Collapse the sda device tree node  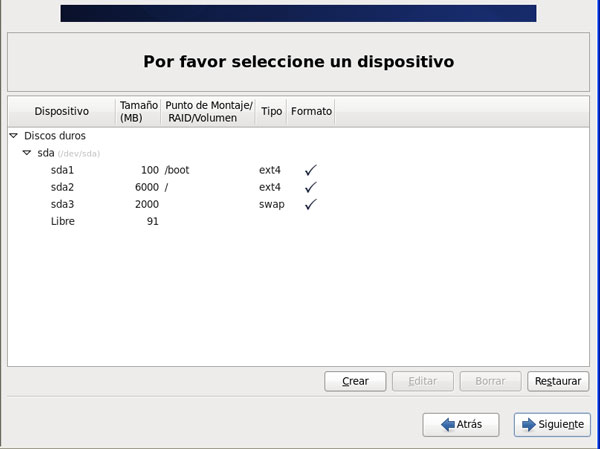click(27, 153)
